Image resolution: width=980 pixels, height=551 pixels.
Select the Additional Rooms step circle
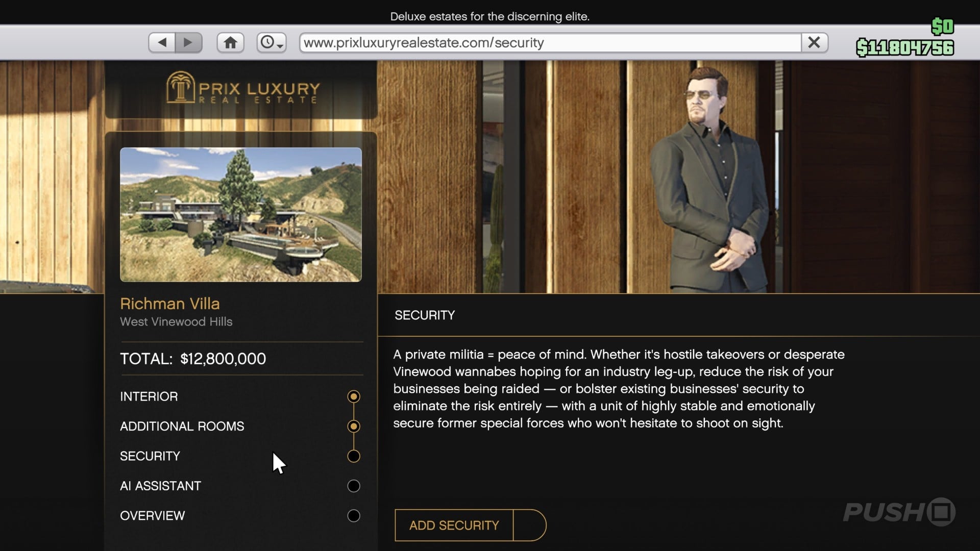tap(354, 426)
